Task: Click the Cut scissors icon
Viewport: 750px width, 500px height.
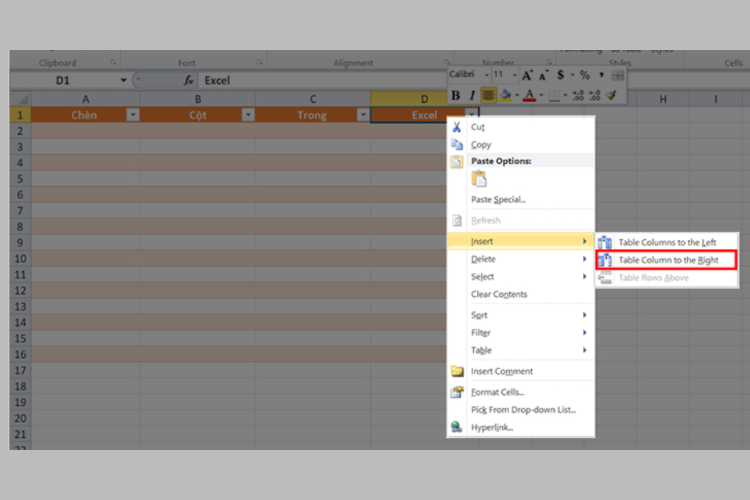Action: tap(457, 127)
